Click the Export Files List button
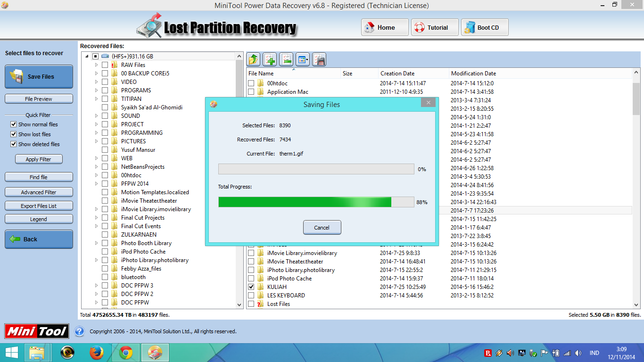Viewport: 644px width, 362px height. (x=39, y=206)
